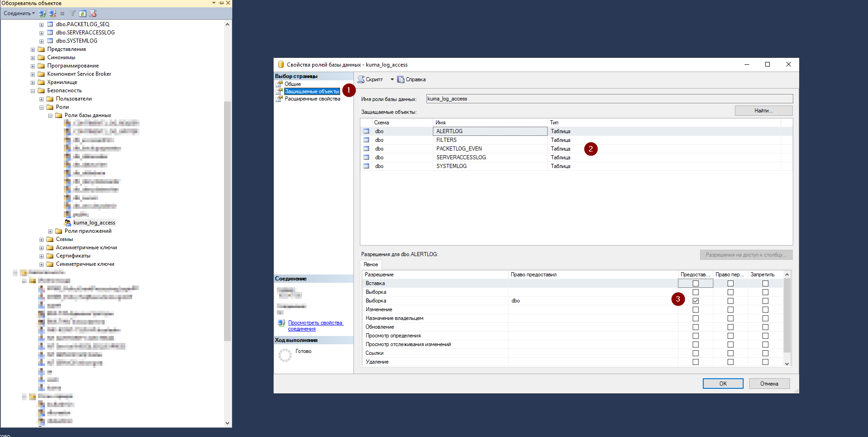Check Deny box for Удаление permission
This screenshot has height=437, width=868.
coord(765,362)
